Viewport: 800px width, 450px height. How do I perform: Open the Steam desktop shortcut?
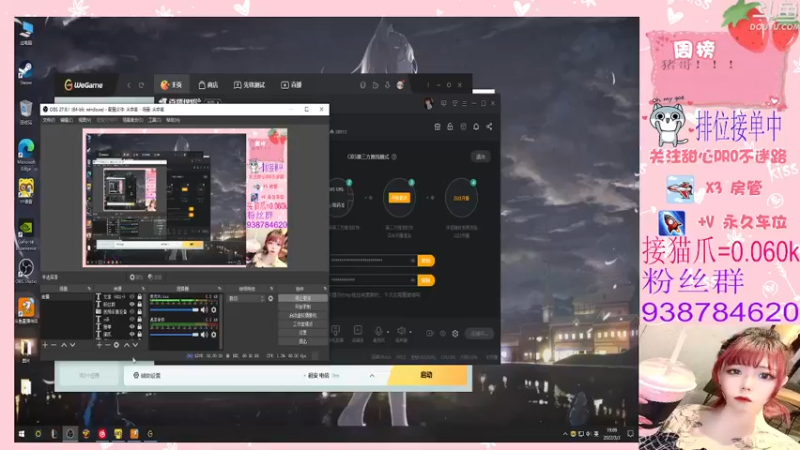point(26,72)
